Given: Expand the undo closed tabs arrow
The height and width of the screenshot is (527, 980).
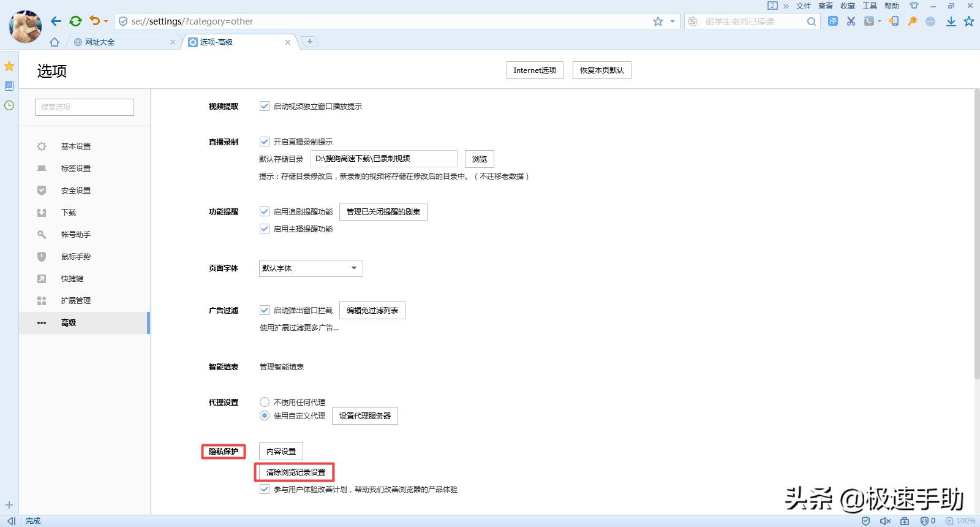Looking at the screenshot, I should [x=106, y=21].
